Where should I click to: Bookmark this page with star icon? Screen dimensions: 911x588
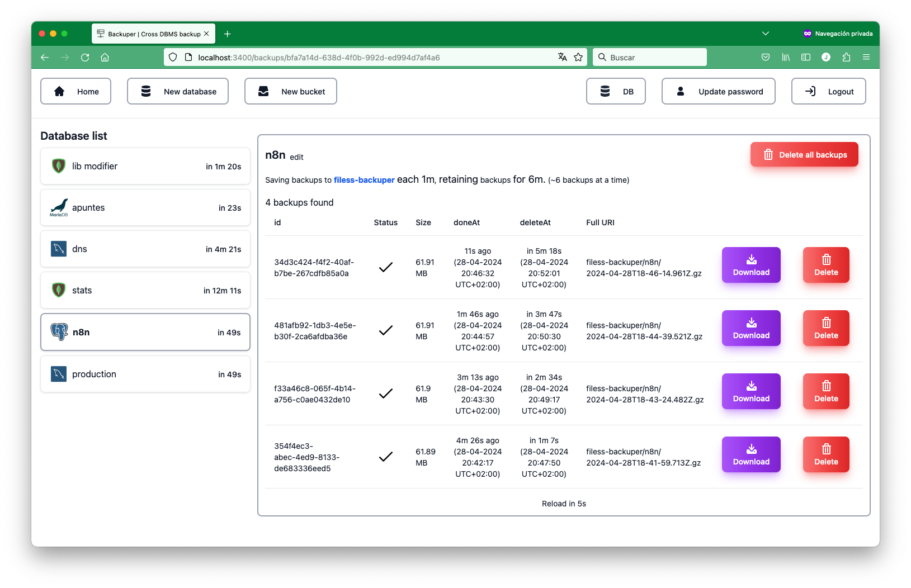click(578, 57)
